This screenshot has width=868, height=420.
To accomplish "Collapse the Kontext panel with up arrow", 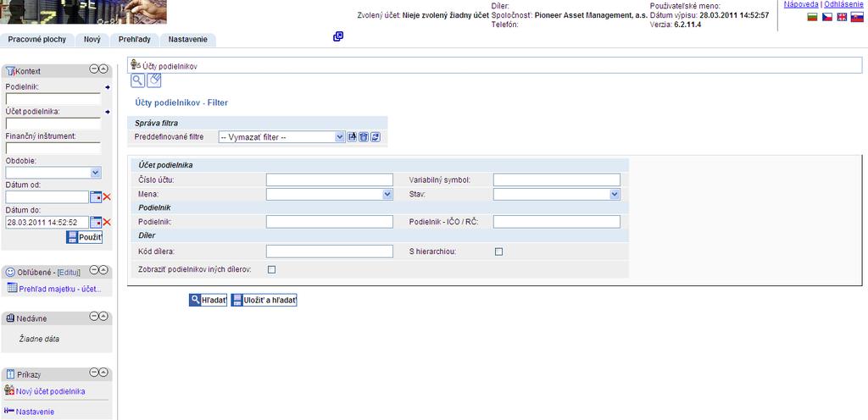I will pos(103,69).
